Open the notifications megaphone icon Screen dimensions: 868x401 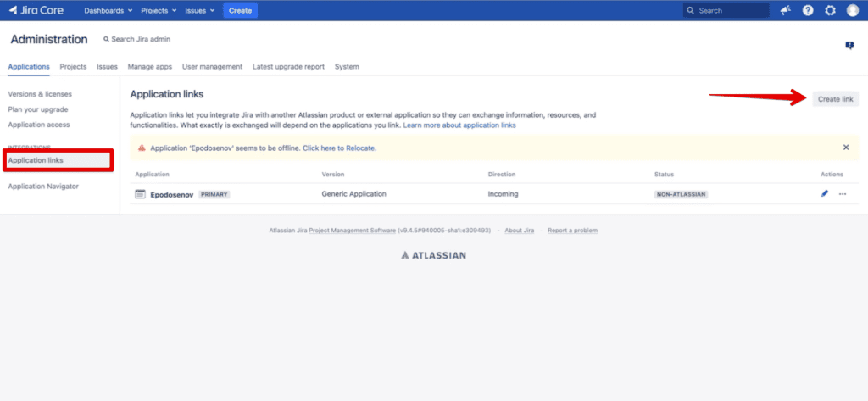click(x=786, y=10)
